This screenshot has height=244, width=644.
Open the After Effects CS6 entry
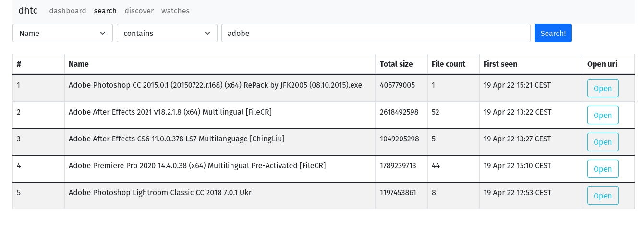pos(602,142)
